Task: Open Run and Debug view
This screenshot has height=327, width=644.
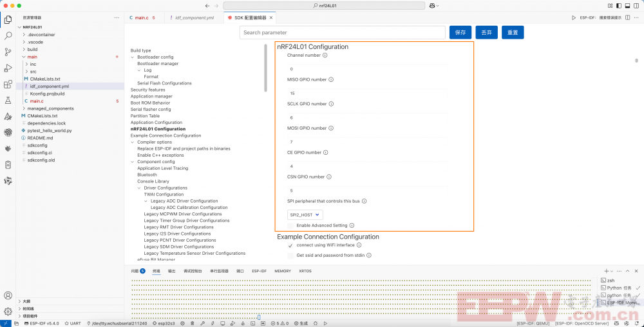Action: pos(8,68)
